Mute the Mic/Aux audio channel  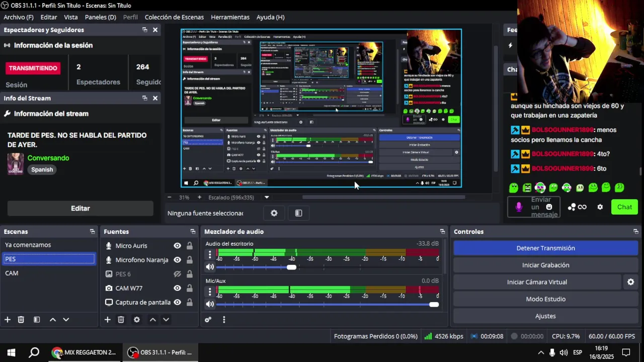(210, 304)
